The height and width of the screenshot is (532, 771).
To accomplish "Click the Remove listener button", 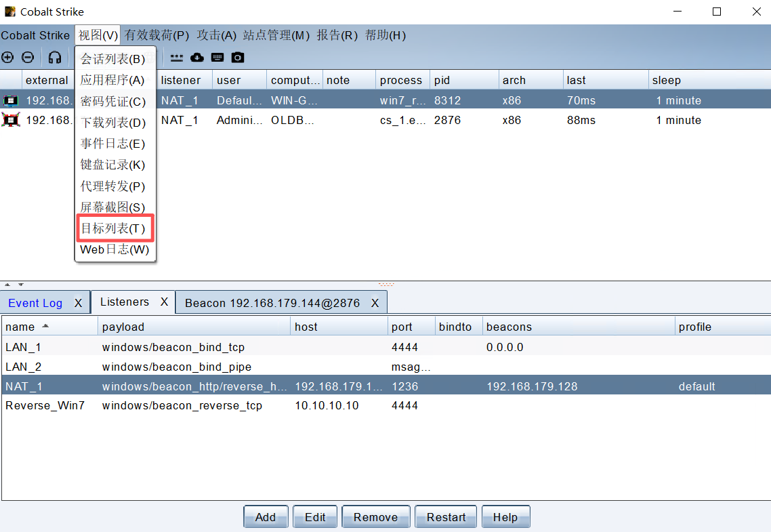I will [375, 517].
